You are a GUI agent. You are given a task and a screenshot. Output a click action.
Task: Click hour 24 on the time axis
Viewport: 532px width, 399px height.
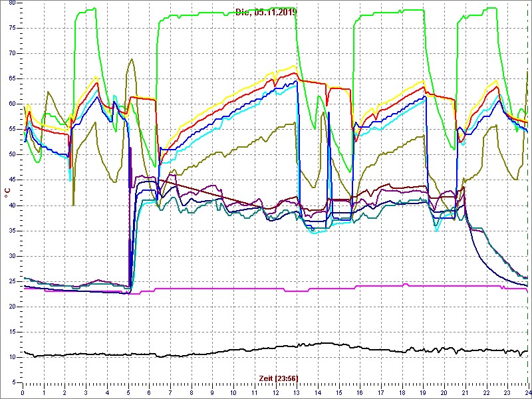pos(527,393)
